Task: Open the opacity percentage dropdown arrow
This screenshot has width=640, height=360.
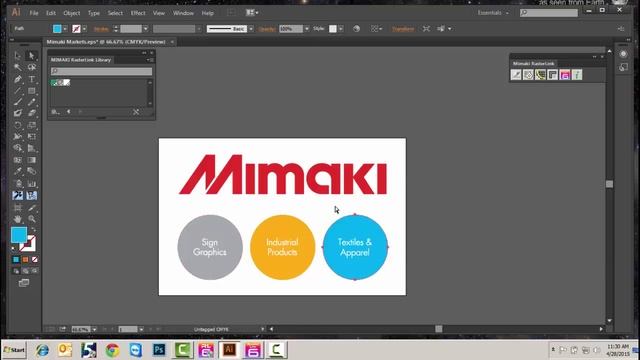Action: coord(307,29)
